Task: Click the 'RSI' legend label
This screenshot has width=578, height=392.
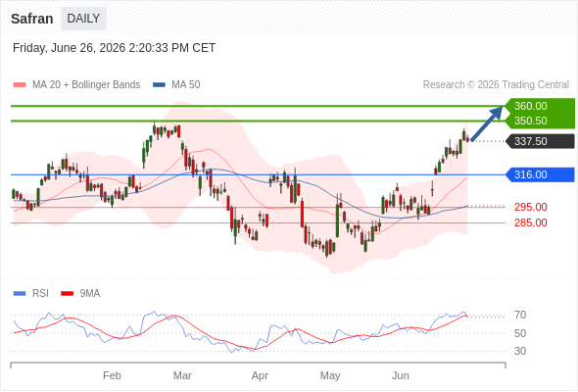Action: 40,294
